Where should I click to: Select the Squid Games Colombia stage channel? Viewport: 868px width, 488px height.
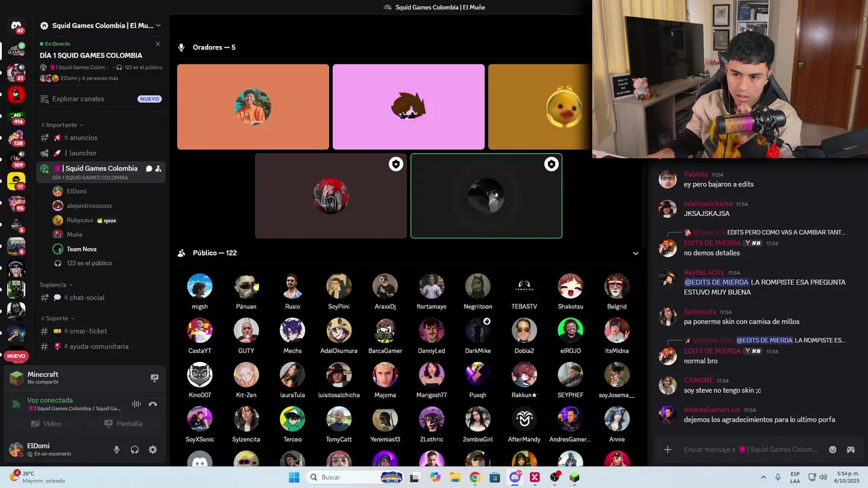pyautogui.click(x=100, y=172)
